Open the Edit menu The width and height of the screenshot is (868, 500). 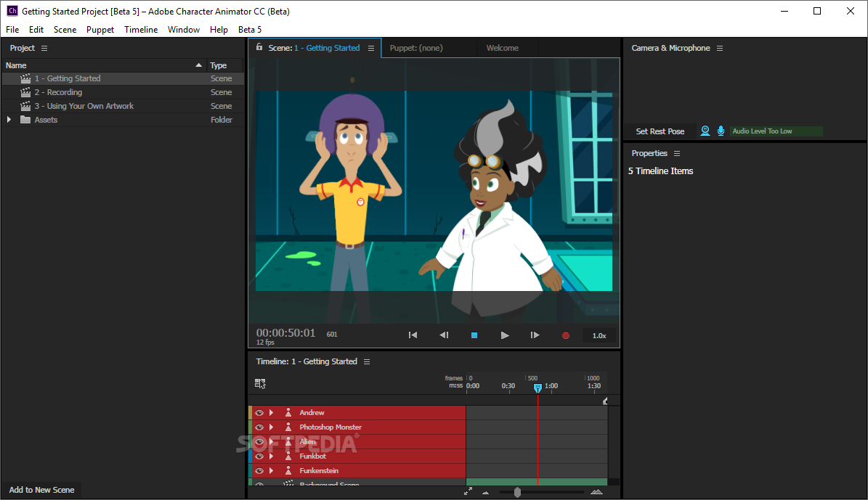(x=36, y=30)
